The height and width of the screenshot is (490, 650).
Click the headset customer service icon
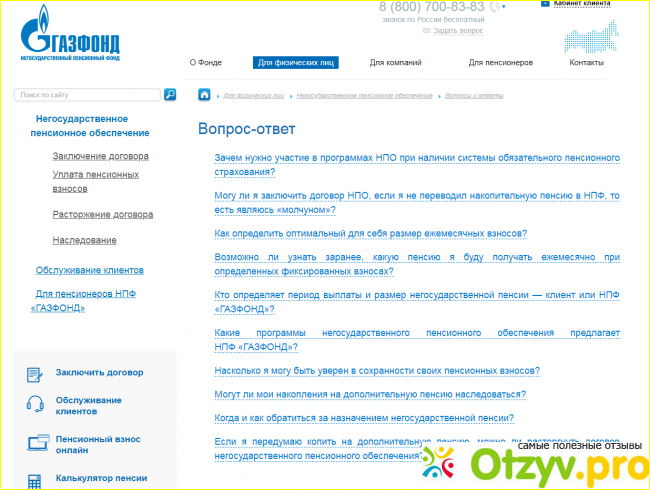35,405
